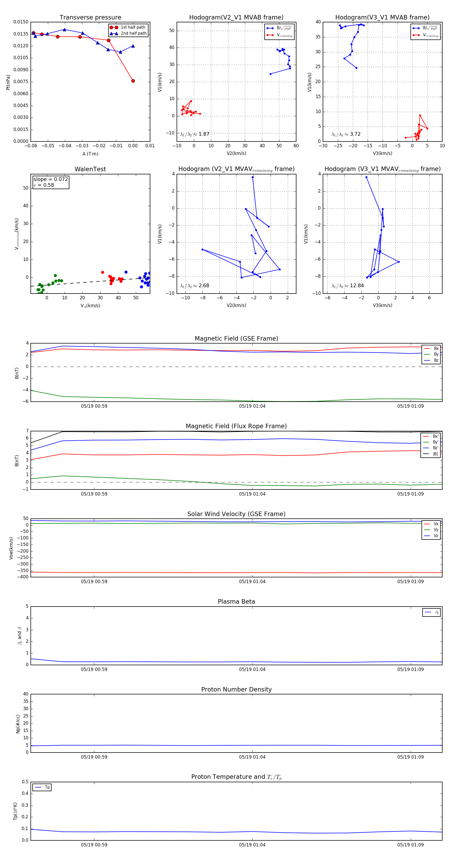This screenshot has height=868, width=473.
Task: Select the βp legend entry in Plasma Beta
Action: click(x=431, y=612)
